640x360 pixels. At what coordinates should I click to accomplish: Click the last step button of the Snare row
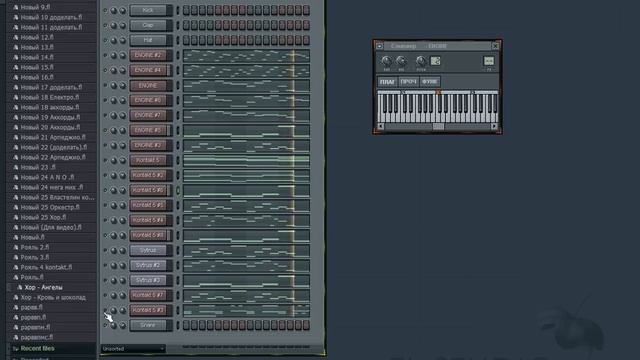tap(306, 325)
